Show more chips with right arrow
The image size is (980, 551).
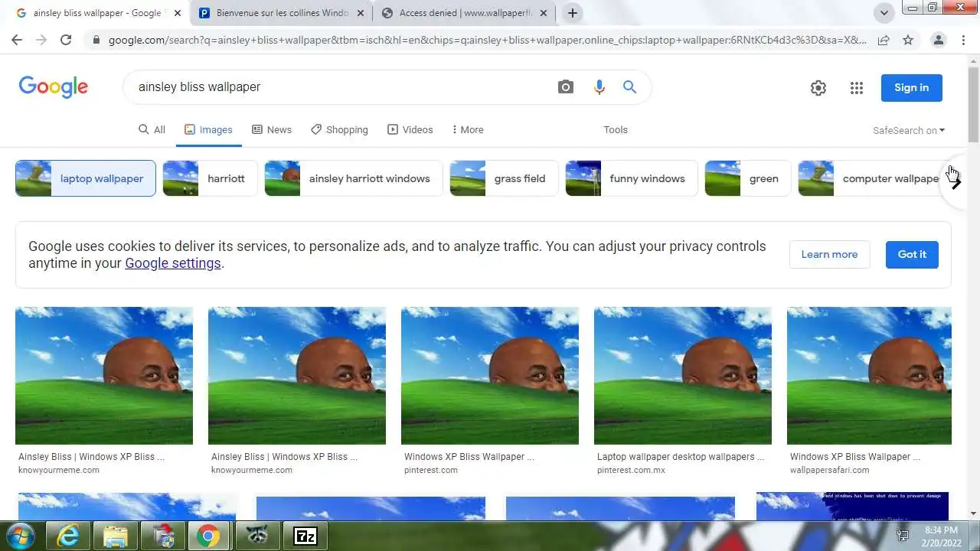pyautogui.click(x=956, y=182)
